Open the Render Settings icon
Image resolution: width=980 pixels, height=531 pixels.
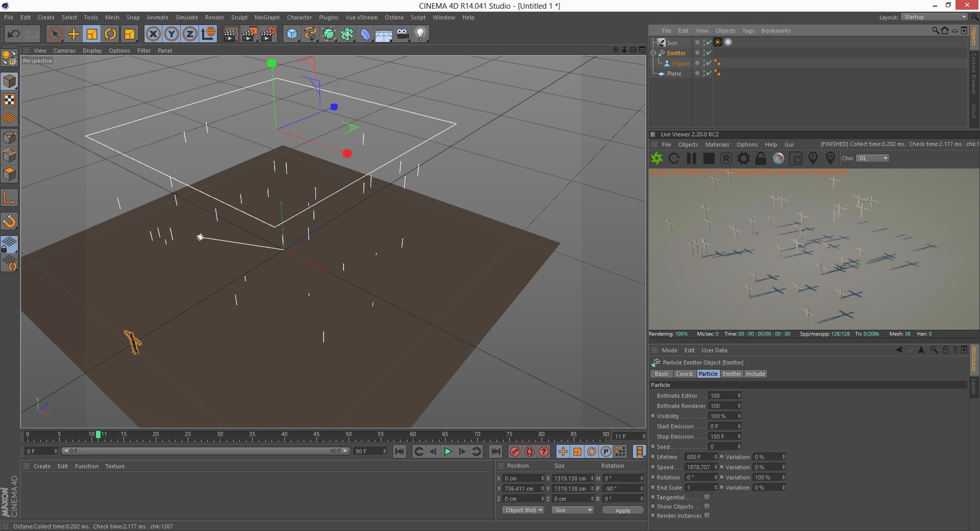[267, 34]
